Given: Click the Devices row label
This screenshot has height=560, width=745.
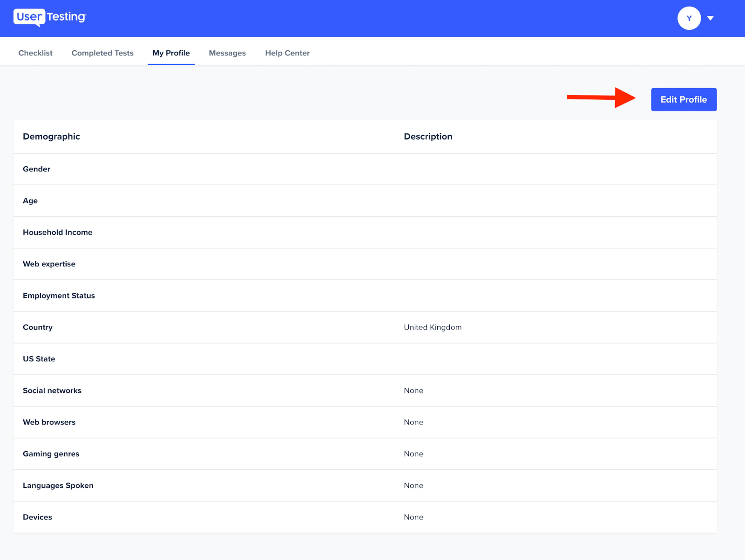Looking at the screenshot, I should (37, 517).
